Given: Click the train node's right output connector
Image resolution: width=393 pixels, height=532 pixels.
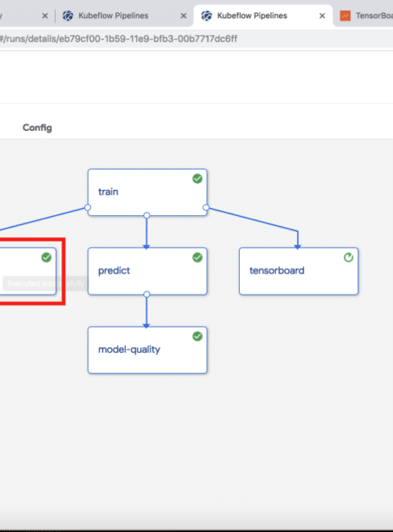Looking at the screenshot, I should pos(206,207).
